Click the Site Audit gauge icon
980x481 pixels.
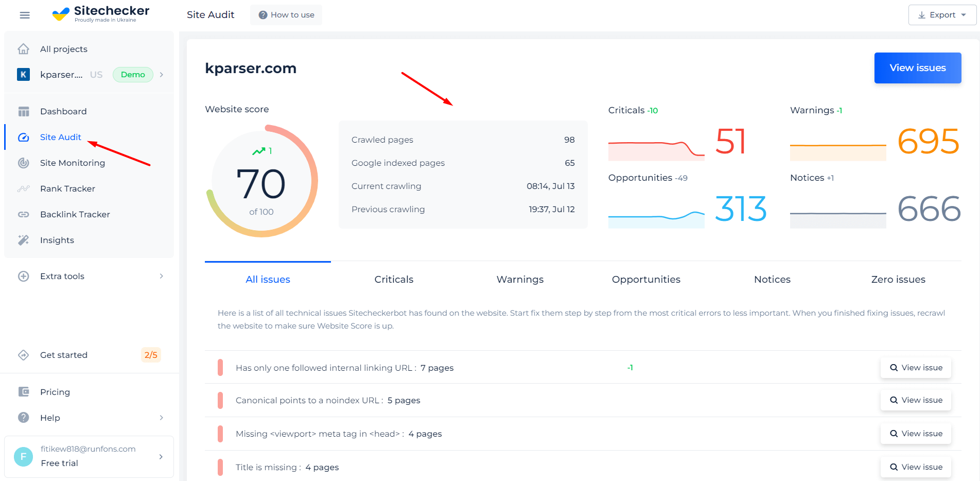pyautogui.click(x=24, y=137)
